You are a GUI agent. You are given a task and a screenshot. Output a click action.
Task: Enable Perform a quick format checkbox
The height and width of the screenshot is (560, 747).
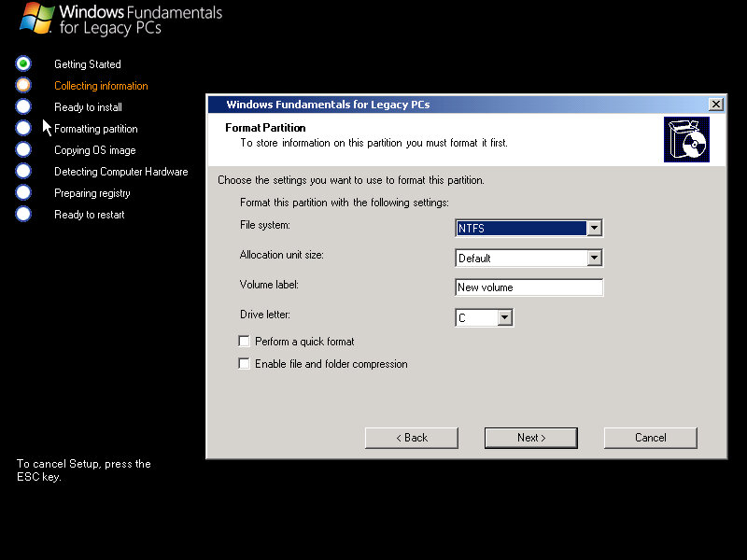(x=245, y=342)
